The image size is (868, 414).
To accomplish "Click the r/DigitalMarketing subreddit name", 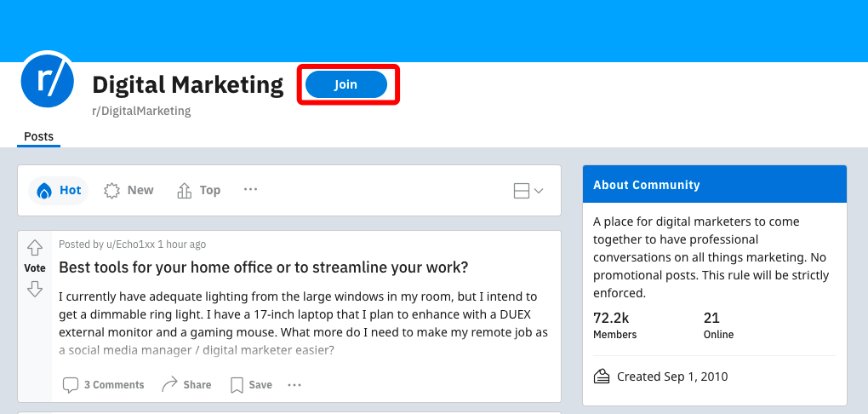I will (x=141, y=111).
